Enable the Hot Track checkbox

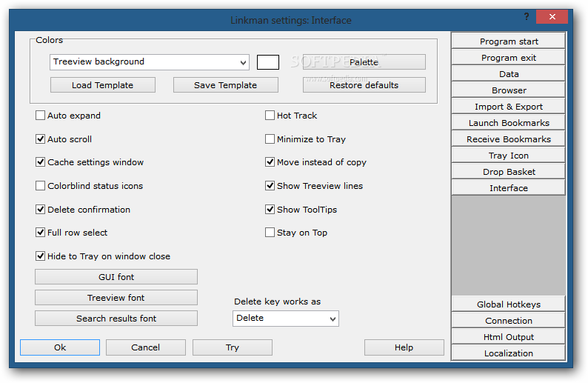tap(270, 115)
